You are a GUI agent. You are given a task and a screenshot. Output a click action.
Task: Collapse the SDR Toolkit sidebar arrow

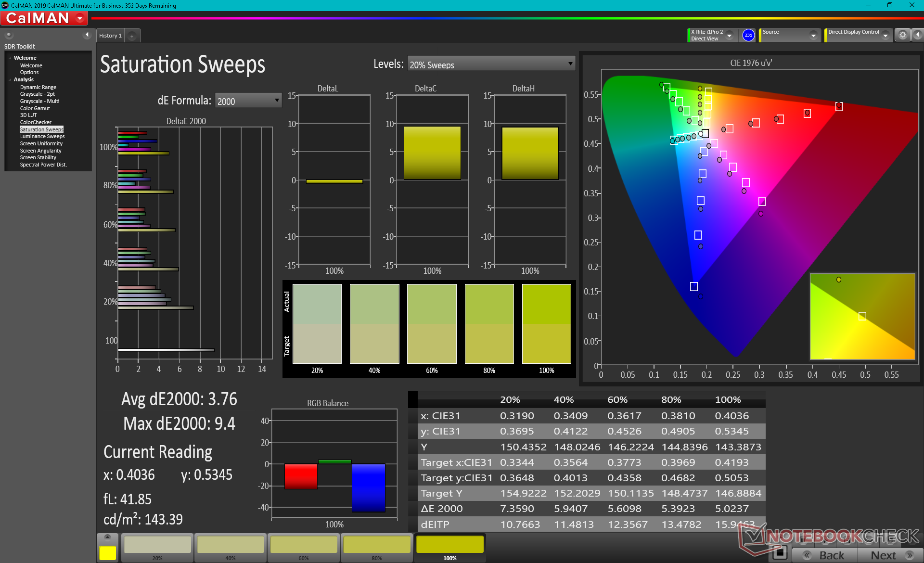point(87,35)
